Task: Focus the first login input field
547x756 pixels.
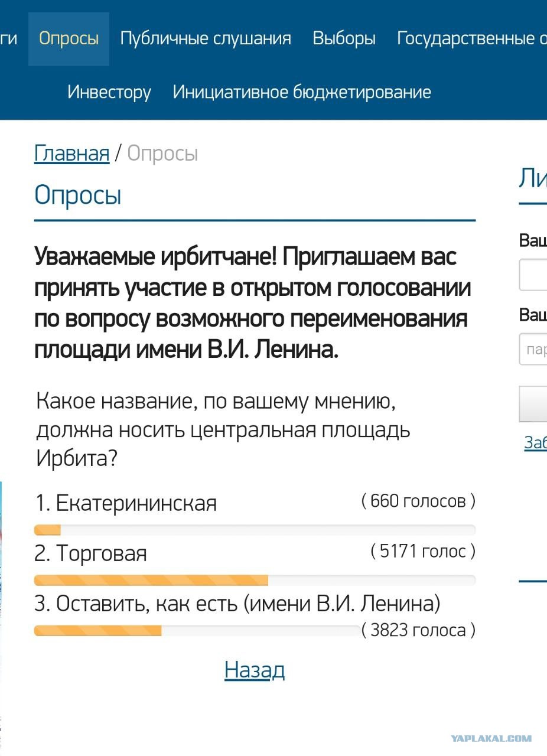Action: click(x=533, y=275)
